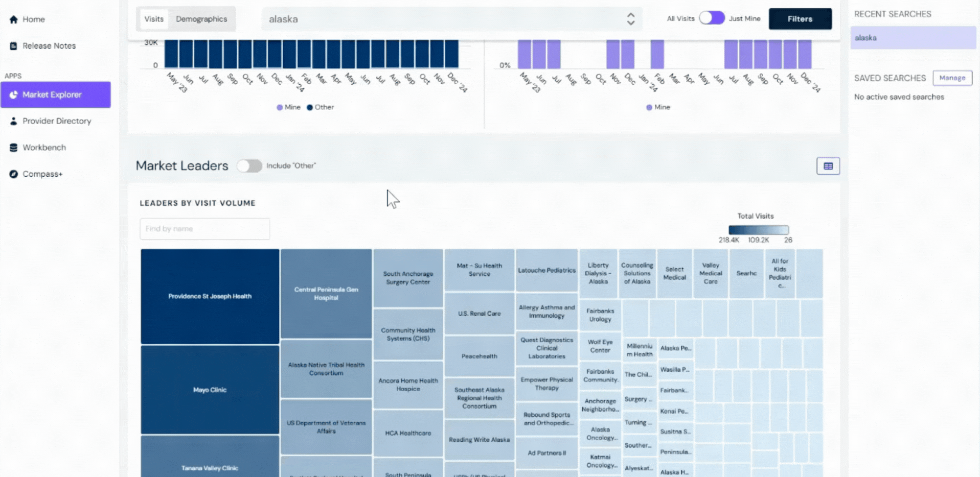Select Anchorage Neighborhood tile
980x477 pixels.
pos(600,405)
